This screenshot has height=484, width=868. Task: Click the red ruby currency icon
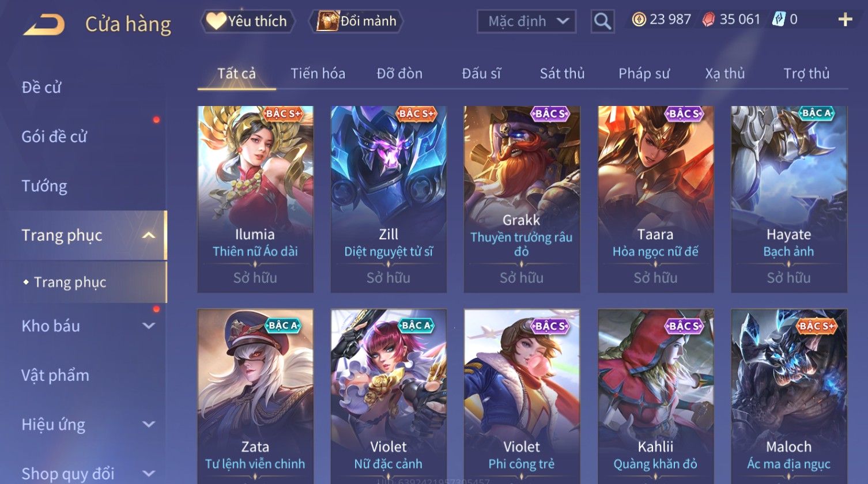click(x=709, y=20)
